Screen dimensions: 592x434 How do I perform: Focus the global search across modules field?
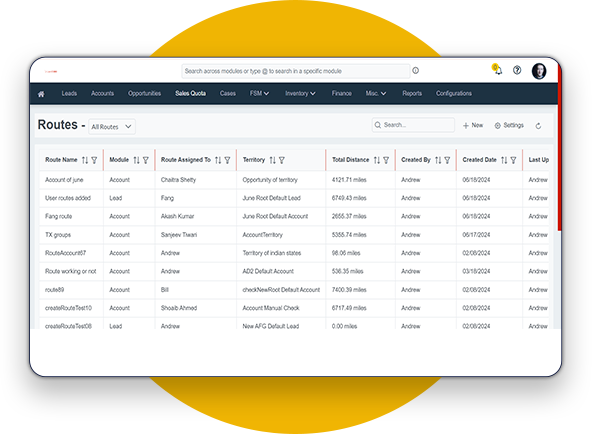296,71
